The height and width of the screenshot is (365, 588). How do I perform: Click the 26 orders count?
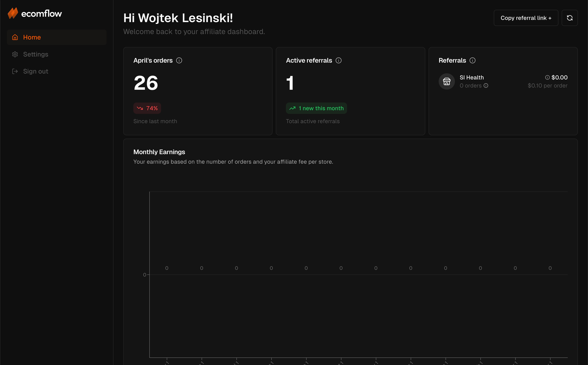[x=146, y=83]
